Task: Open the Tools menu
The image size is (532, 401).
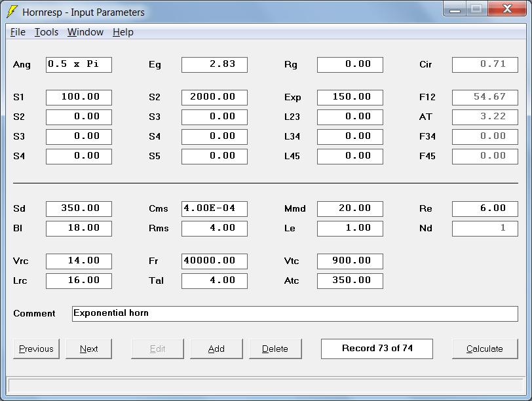Action: (x=47, y=32)
